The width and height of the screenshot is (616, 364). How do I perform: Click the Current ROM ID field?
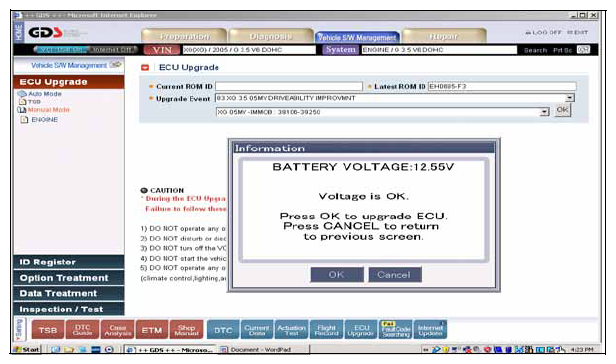pyautogui.click(x=289, y=86)
